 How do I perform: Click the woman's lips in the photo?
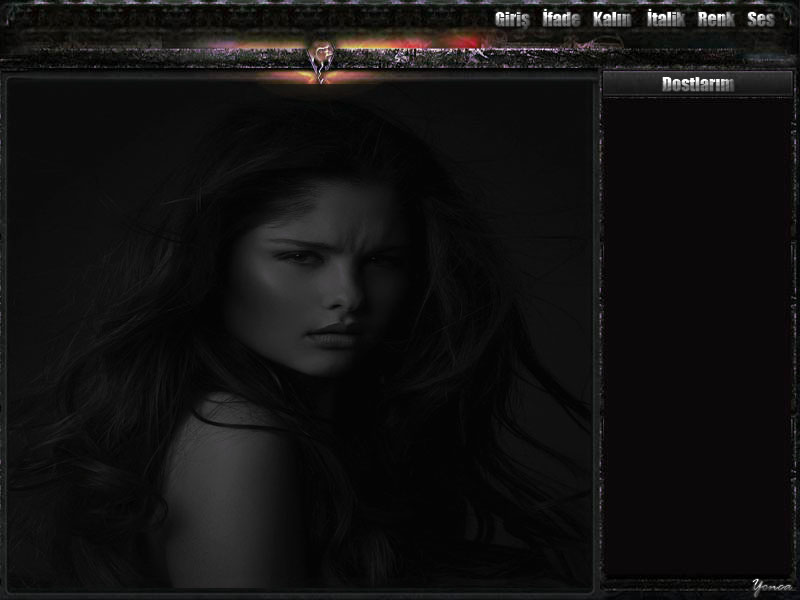click(x=333, y=335)
